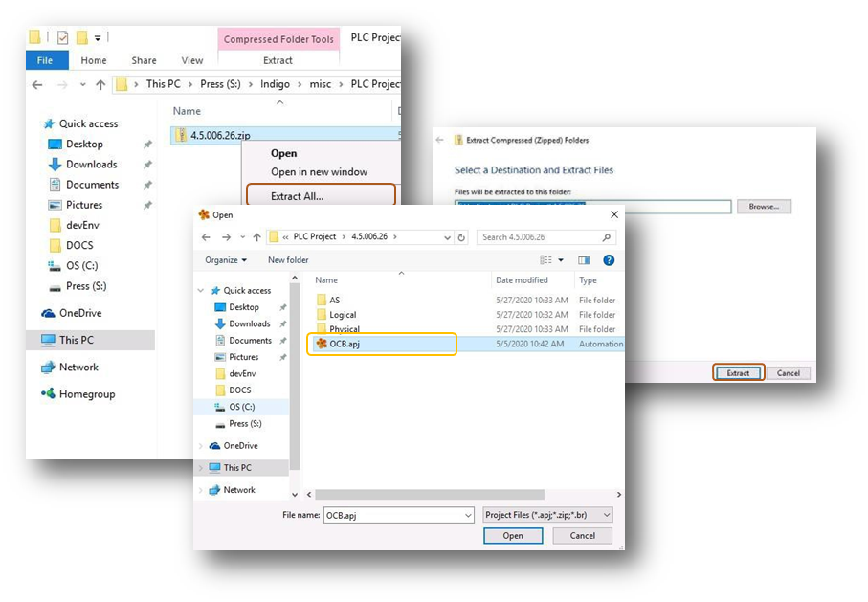Open Project Files type dropdown
This screenshot has height=602, width=868.
[547, 515]
